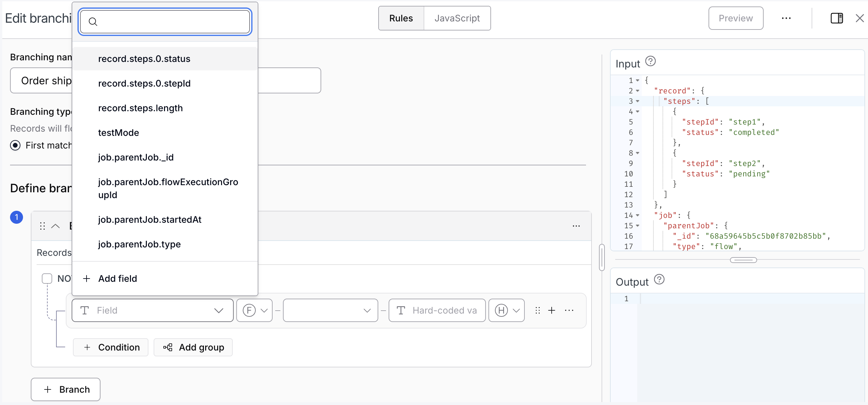
Task: Collapse the fold arrow on line 8
Action: pyautogui.click(x=638, y=153)
